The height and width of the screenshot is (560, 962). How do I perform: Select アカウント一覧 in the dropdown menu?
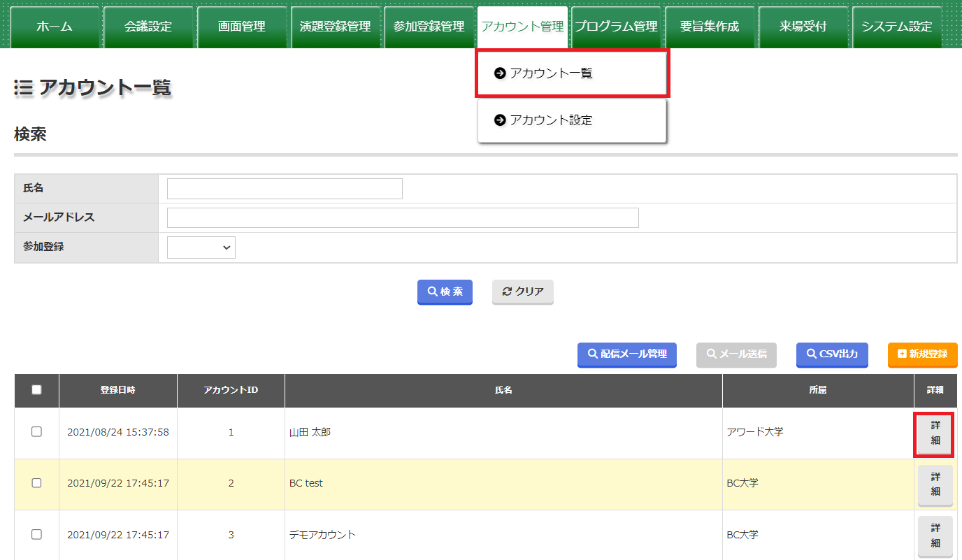tap(571, 73)
